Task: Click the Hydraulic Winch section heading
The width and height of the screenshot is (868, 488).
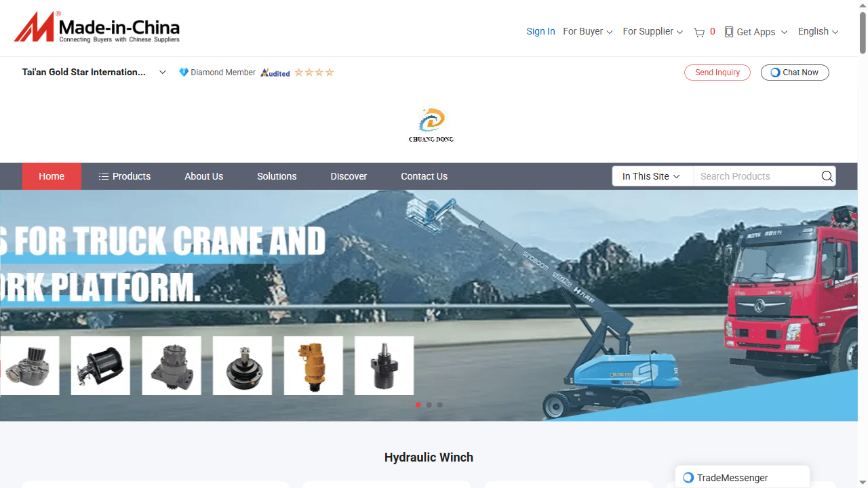Action: coord(429,457)
